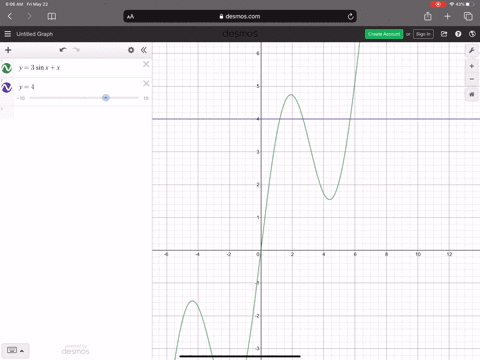Add a new expression item with plus
Screen dimensions: 480x360
pos(8,50)
